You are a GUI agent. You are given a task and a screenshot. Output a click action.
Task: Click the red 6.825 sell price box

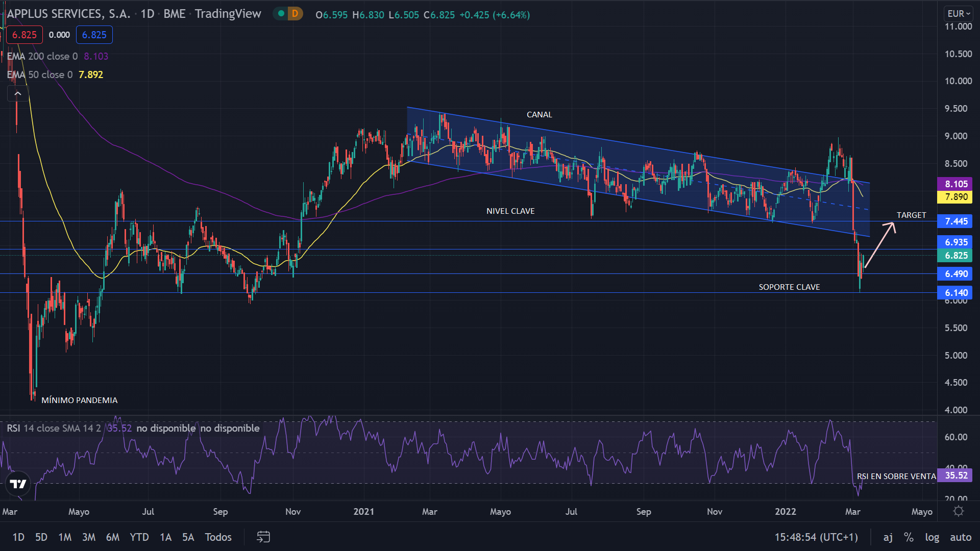pos(24,35)
